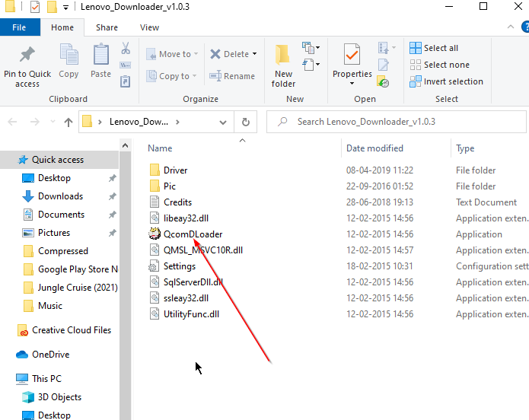The height and width of the screenshot is (420, 529).
Task: Click Properties icon in title bar toolbar
Action: pos(35,7)
